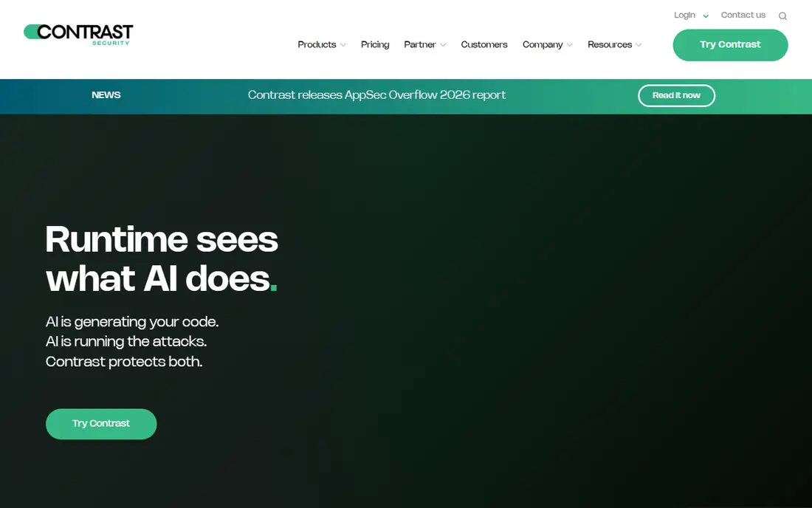Click the 'Contrast protects both.' line
The height and width of the screenshot is (508, 812).
coord(124,362)
